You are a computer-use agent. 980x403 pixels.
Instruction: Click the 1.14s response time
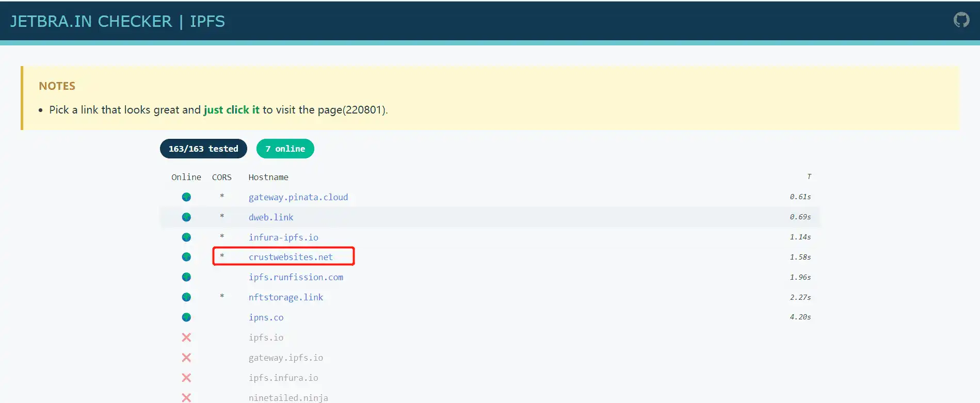point(800,237)
